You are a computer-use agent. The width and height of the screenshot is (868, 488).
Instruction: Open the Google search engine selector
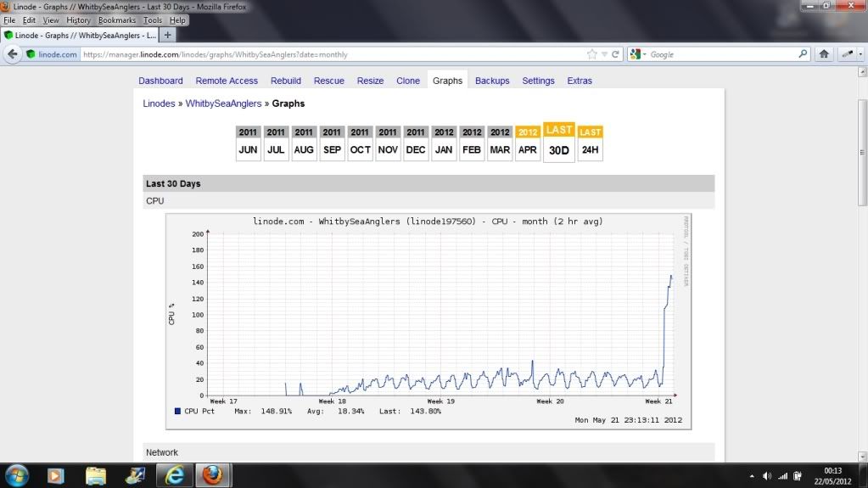[x=638, y=54]
